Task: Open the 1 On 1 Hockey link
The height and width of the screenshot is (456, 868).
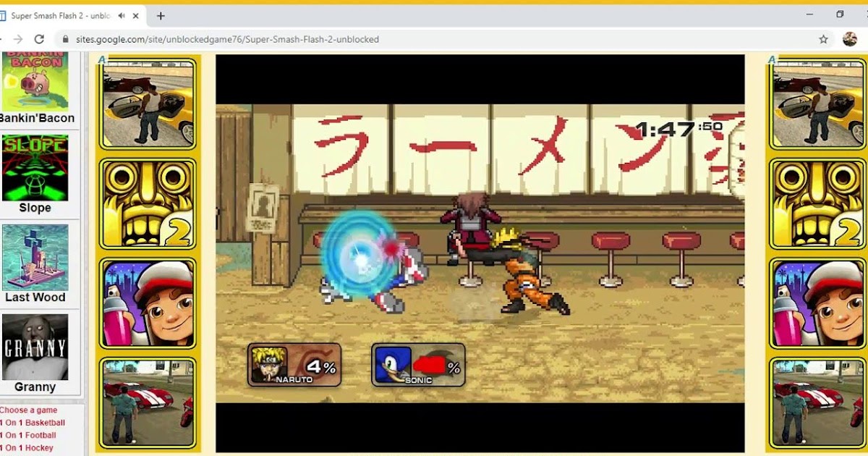Action: click(27, 448)
